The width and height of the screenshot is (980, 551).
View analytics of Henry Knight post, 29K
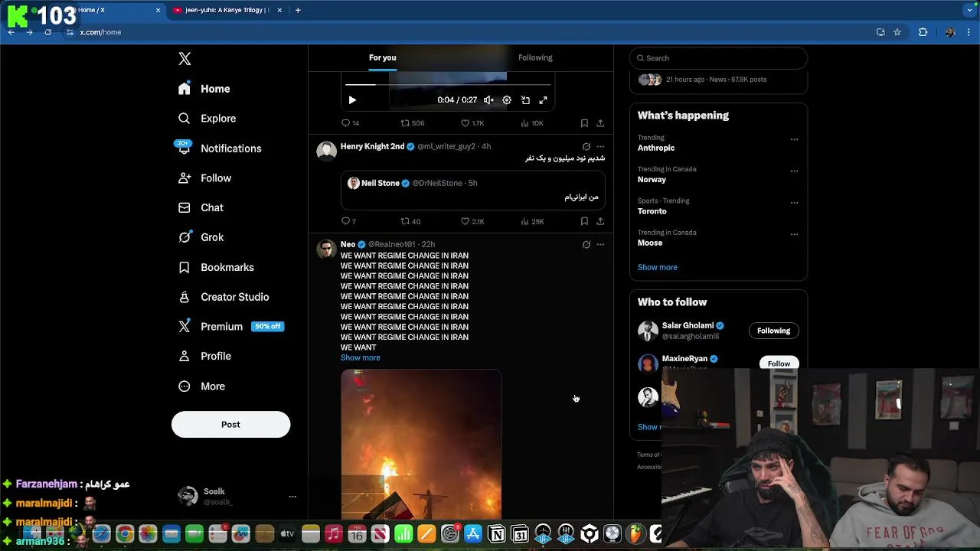click(x=532, y=221)
